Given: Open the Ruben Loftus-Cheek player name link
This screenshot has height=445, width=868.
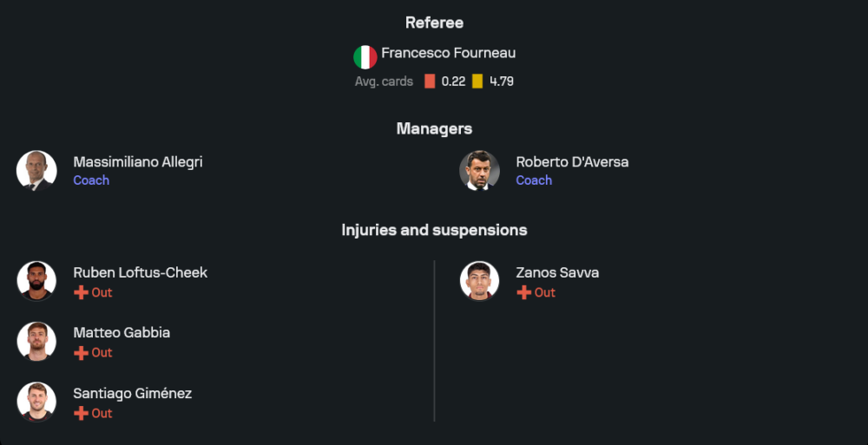Looking at the screenshot, I should pyautogui.click(x=141, y=272).
